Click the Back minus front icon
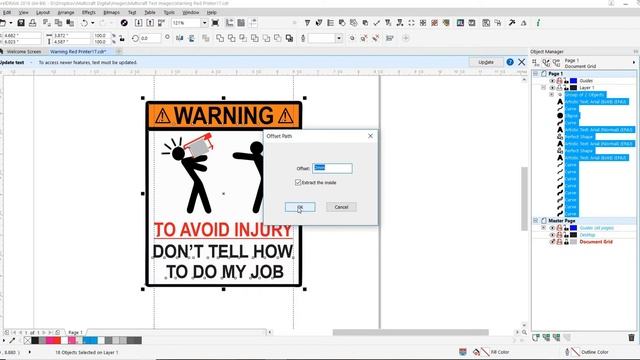640x360 pixels. [278, 38]
